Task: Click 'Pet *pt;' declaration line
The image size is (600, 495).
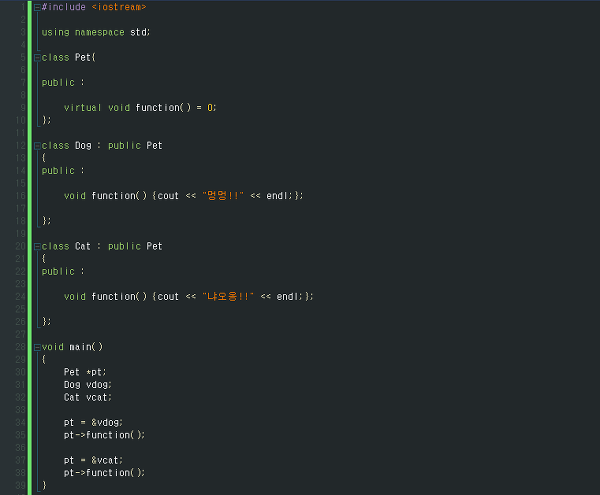Action: pyautogui.click(x=85, y=372)
